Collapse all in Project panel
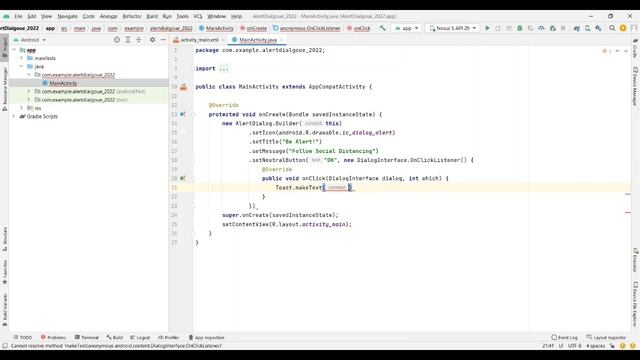Screen dimensions: 640x360 (x=139, y=40)
